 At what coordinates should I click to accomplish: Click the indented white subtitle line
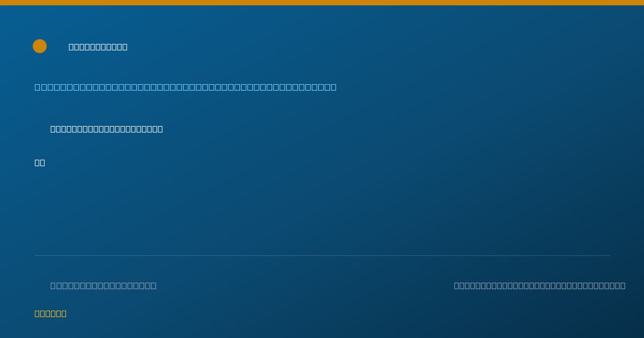coord(107,129)
